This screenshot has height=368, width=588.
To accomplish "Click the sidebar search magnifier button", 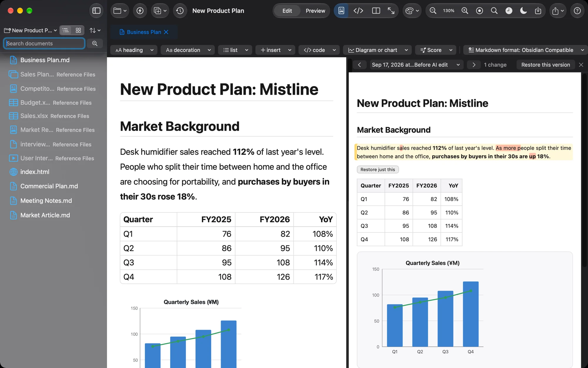I will (x=95, y=44).
